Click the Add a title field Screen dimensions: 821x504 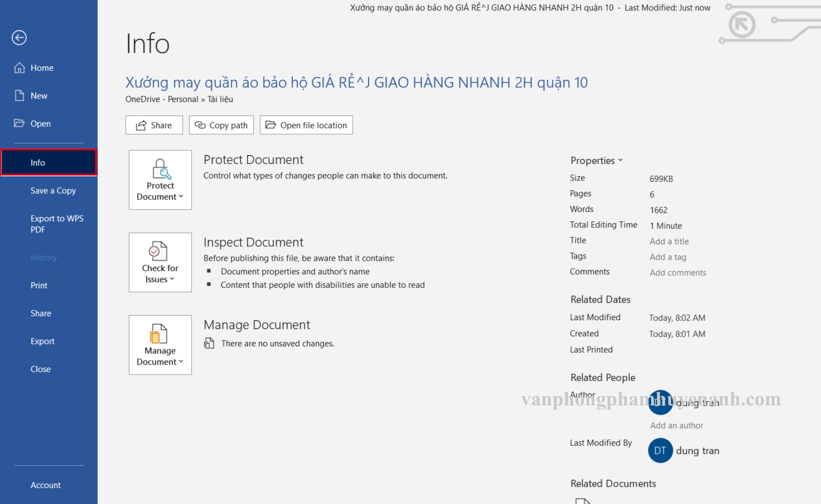(669, 241)
